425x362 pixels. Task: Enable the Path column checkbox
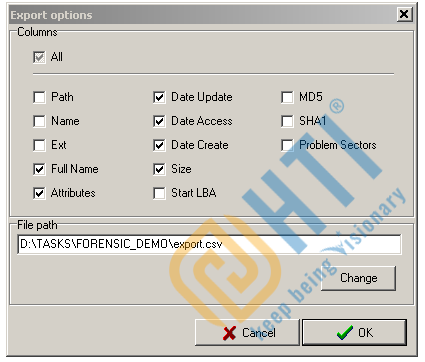[x=39, y=97]
